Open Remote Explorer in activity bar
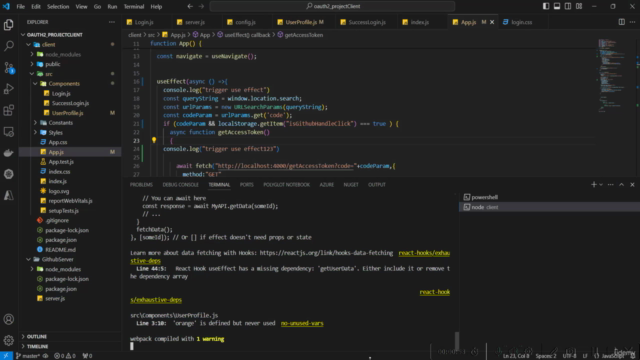 coord(9,132)
